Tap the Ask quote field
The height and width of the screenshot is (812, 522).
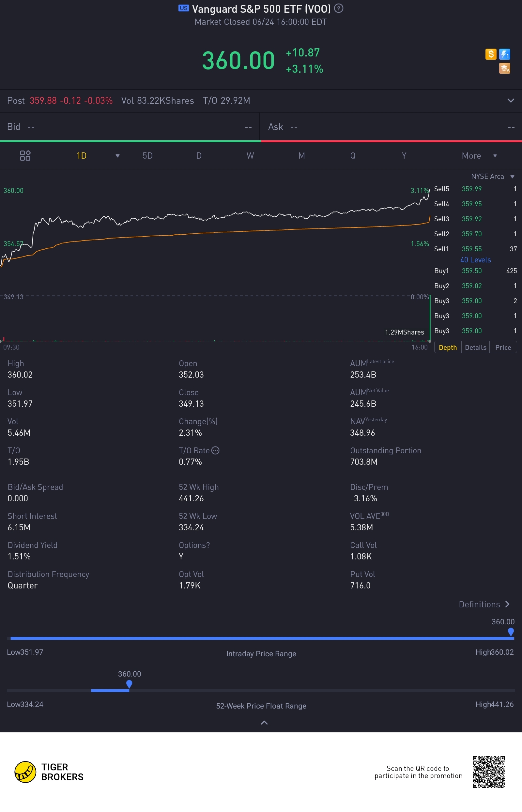click(x=391, y=127)
